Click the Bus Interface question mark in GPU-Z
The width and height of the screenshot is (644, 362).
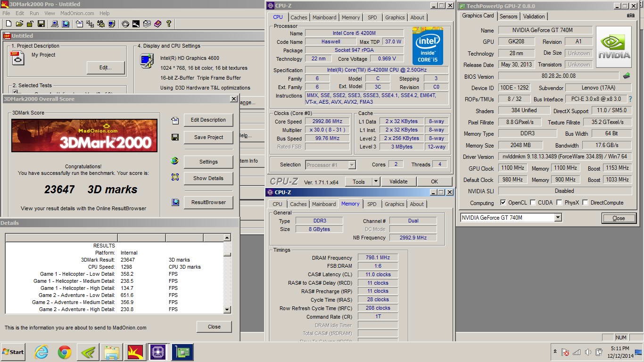point(630,99)
